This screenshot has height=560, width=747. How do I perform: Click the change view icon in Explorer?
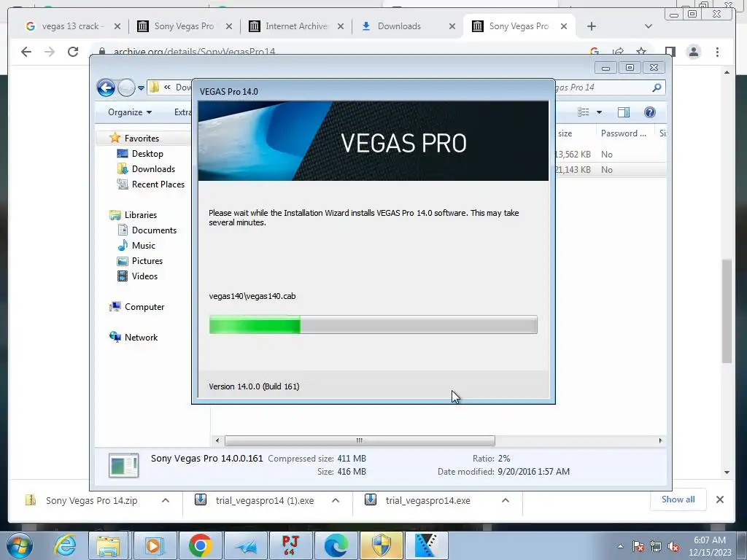coord(583,112)
